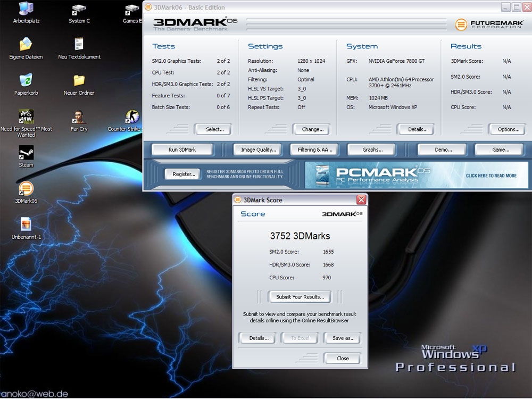Screen dimensions: 532x399
Task: Launch the Demo button
Action: click(443, 149)
